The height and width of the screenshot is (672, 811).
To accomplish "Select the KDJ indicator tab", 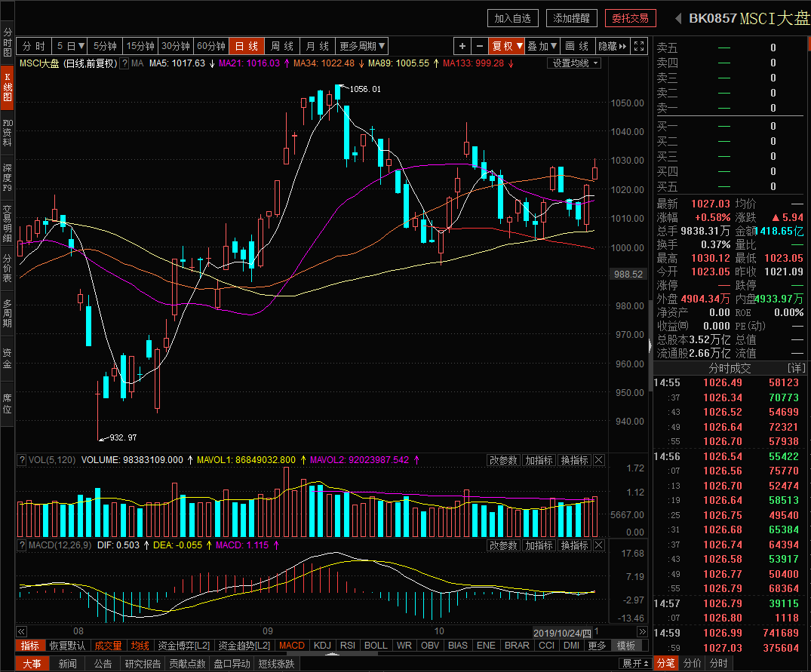I will point(322,646).
